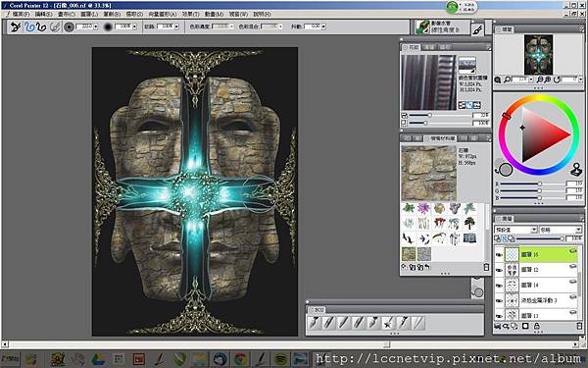Hide layer 圖層 16 with its eye icon
Viewport: 588px width, 368px height.
(x=499, y=254)
